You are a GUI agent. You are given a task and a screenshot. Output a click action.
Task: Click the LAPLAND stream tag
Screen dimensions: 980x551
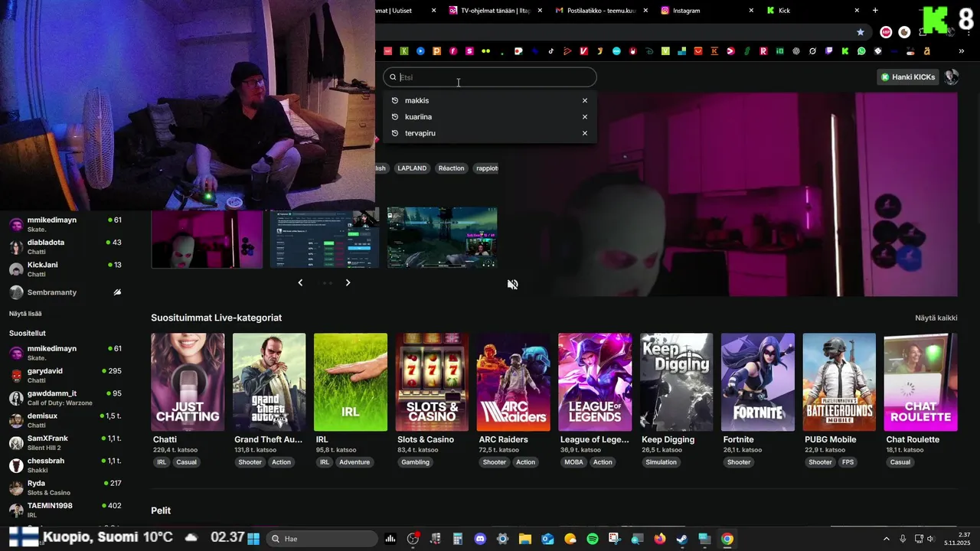412,168
